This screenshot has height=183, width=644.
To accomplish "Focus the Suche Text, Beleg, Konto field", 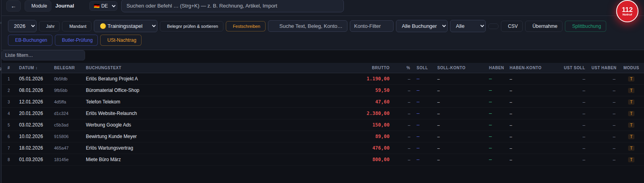I will [x=308, y=26].
